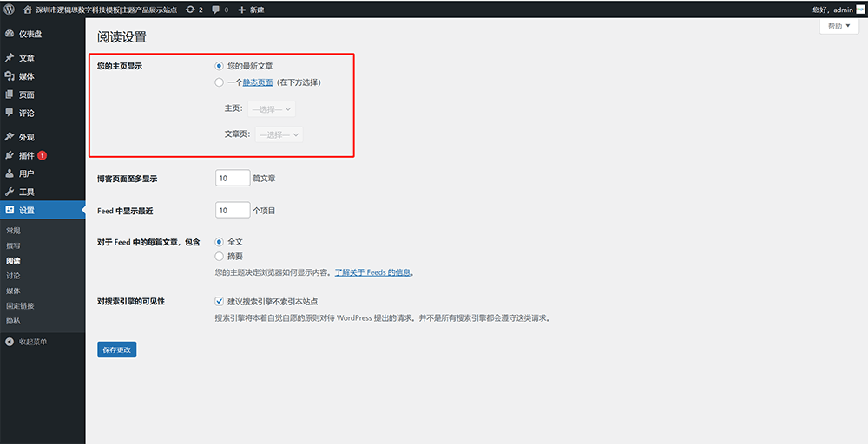
Task: Open the 主页 select dropdown
Action: [x=271, y=109]
